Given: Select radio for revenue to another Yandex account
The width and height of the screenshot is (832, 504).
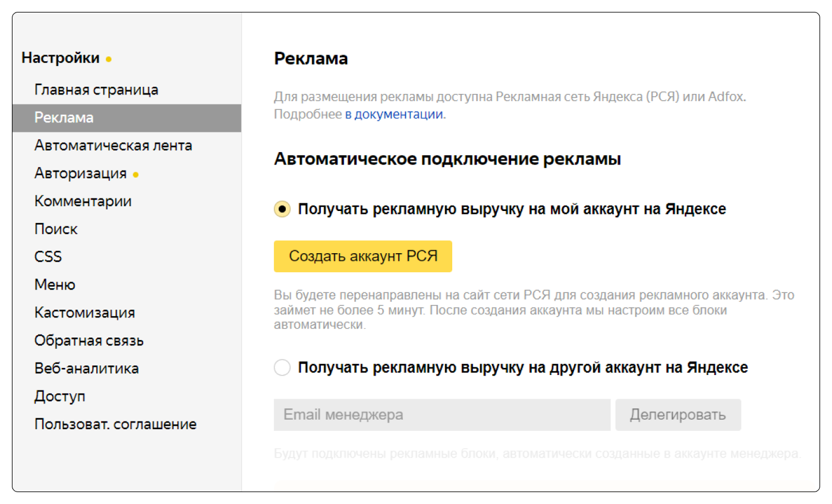Looking at the screenshot, I should click(x=282, y=367).
